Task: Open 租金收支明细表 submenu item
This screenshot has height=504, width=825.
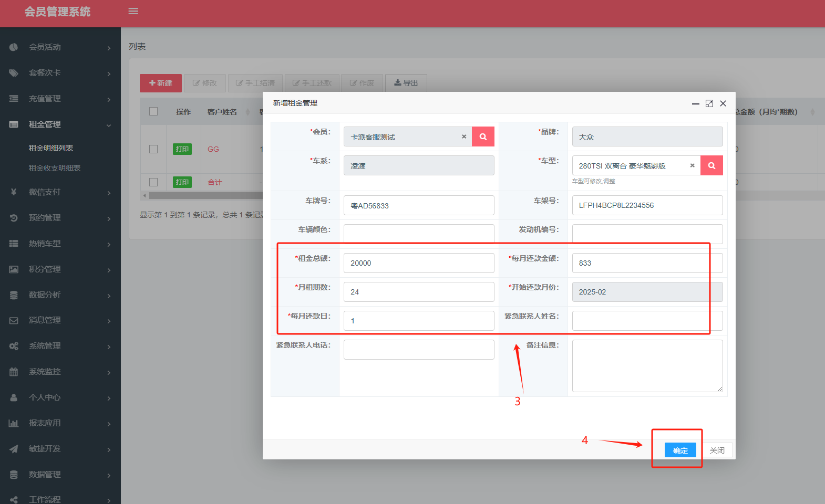Action: pos(55,168)
